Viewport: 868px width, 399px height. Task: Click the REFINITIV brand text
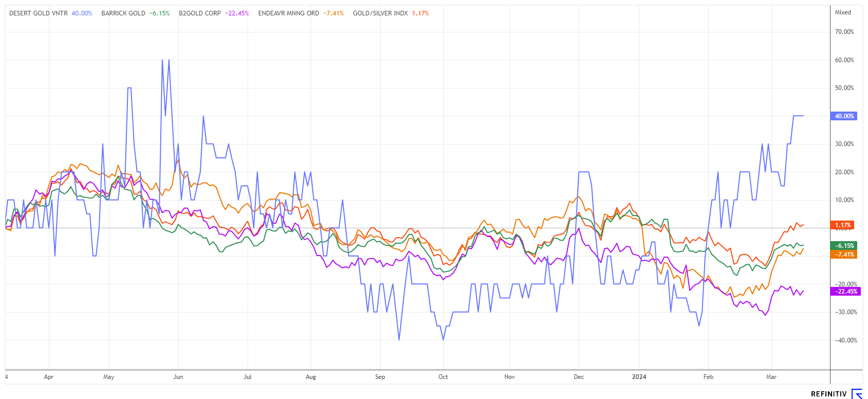click(x=828, y=394)
